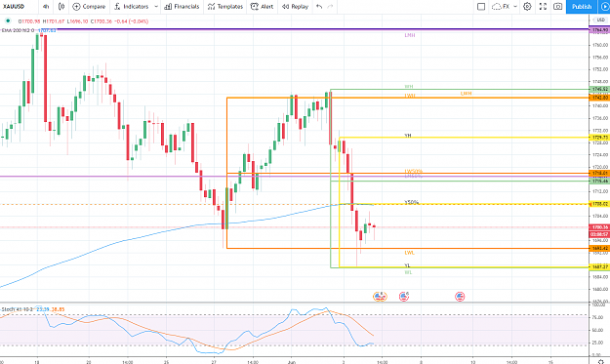
Task: Undo the last chart action
Action: [319, 6]
